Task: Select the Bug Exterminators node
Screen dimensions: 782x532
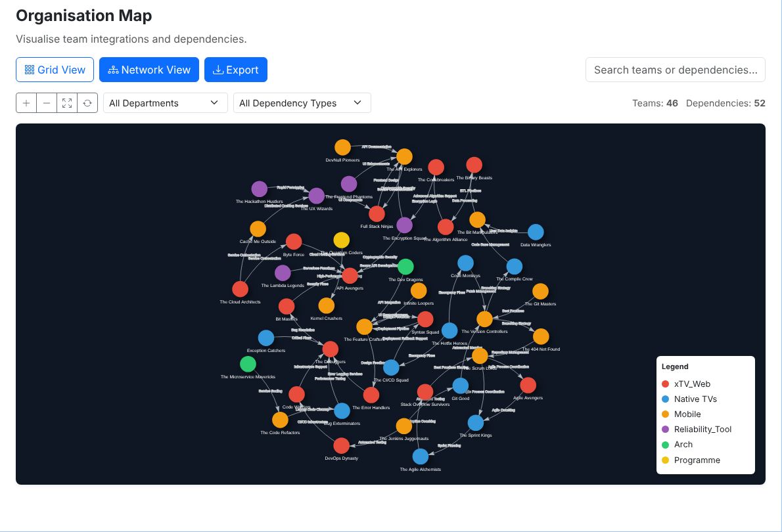Action: pyautogui.click(x=342, y=411)
